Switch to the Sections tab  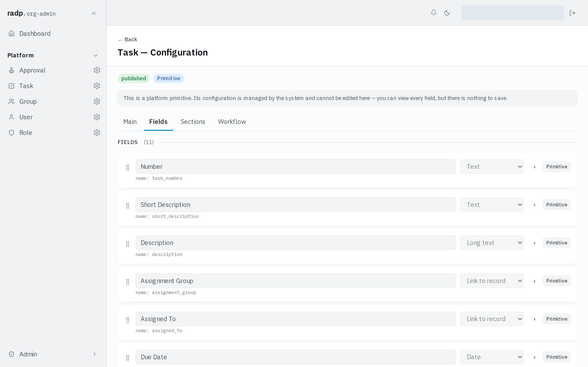(x=193, y=122)
